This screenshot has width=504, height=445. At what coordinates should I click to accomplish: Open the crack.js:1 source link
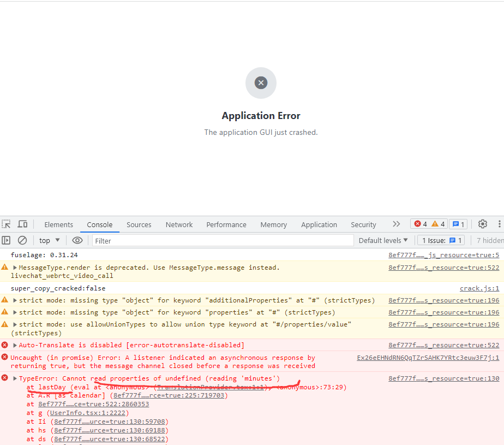click(x=479, y=288)
